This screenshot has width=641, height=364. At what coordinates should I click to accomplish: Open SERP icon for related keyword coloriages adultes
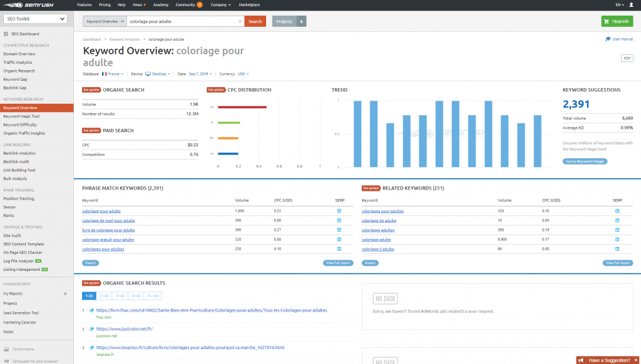pos(617,230)
